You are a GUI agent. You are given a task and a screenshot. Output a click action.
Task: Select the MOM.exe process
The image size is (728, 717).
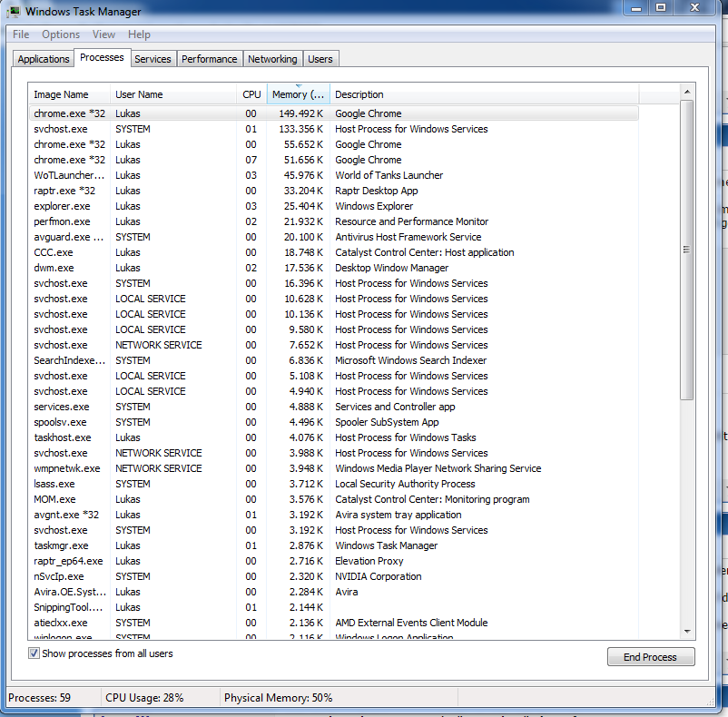pos(334,499)
